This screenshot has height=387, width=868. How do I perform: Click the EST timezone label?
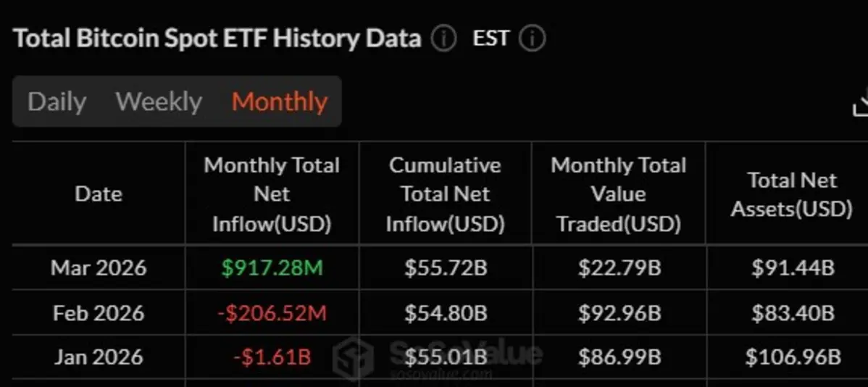pyautogui.click(x=491, y=38)
